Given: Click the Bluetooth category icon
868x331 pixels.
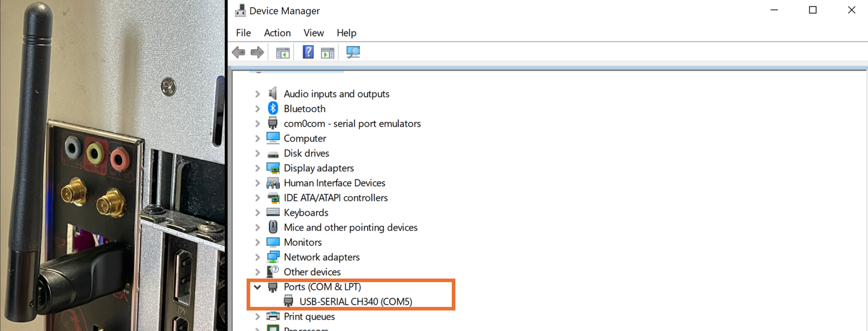Looking at the screenshot, I should (273, 108).
